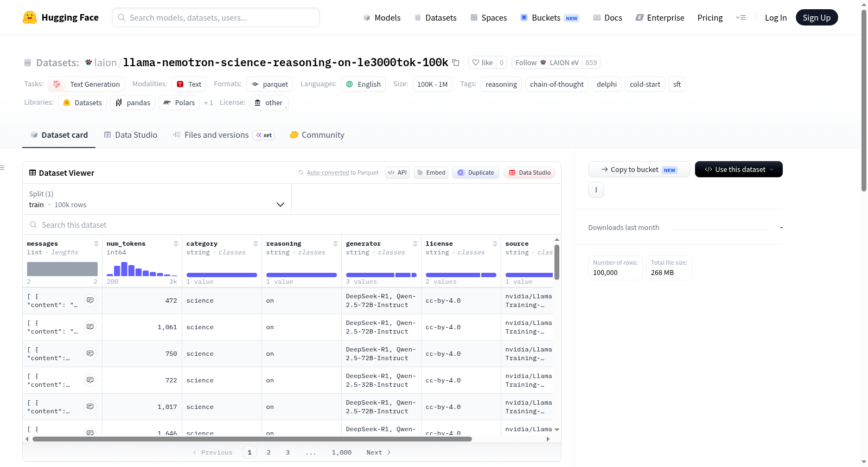The image size is (868, 467).
Task: Open the Use this dataset dropdown
Action: pos(739,169)
